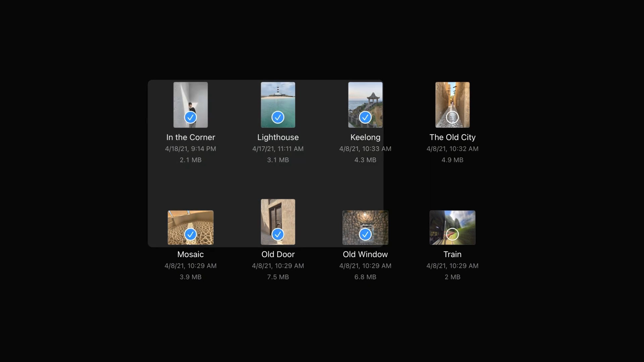Viewport: 644px width, 362px height.
Task: Check the Train photo selection circle
Action: (x=452, y=234)
